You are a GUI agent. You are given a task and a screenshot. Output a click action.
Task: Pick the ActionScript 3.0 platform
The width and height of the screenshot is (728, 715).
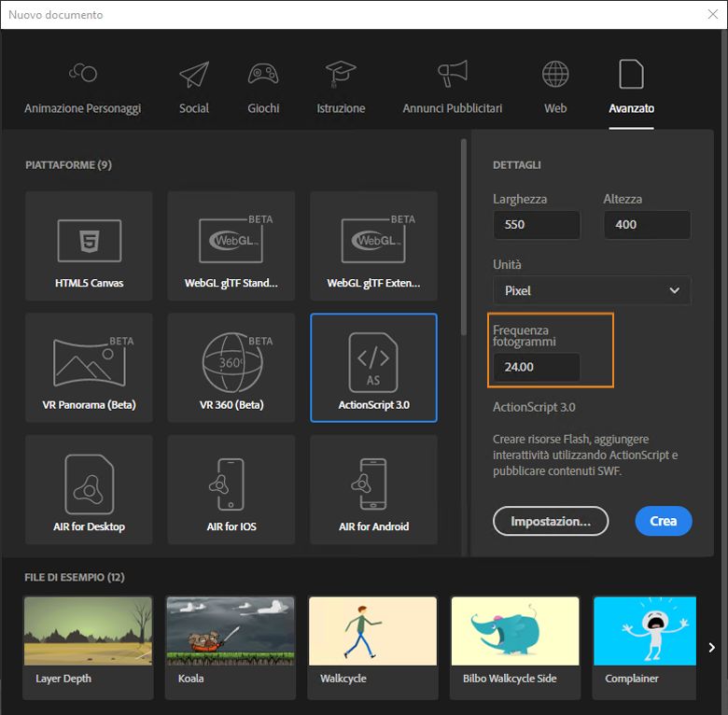coord(373,368)
